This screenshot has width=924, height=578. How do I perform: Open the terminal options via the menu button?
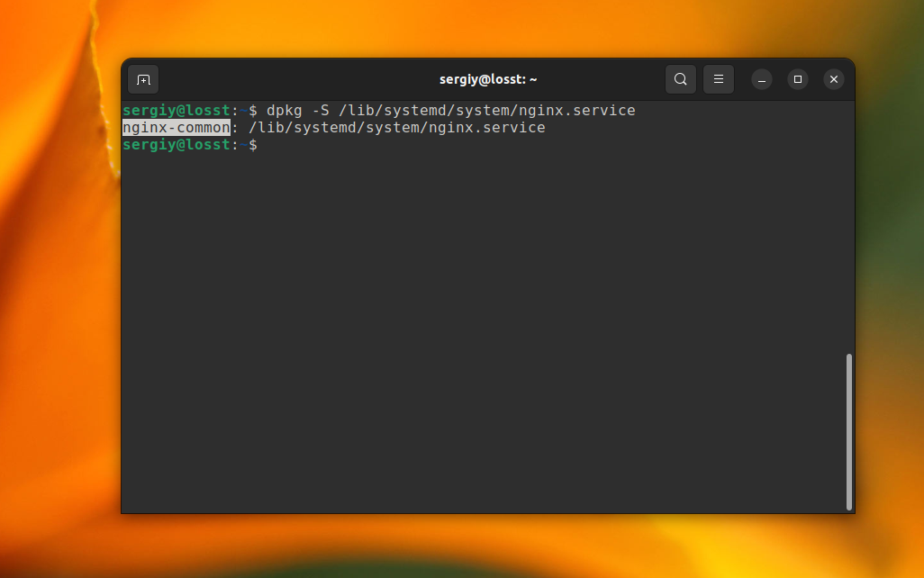coord(718,79)
